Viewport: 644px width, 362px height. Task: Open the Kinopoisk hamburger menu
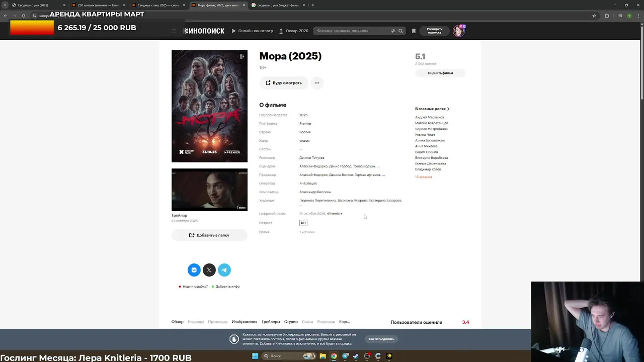[174, 31]
